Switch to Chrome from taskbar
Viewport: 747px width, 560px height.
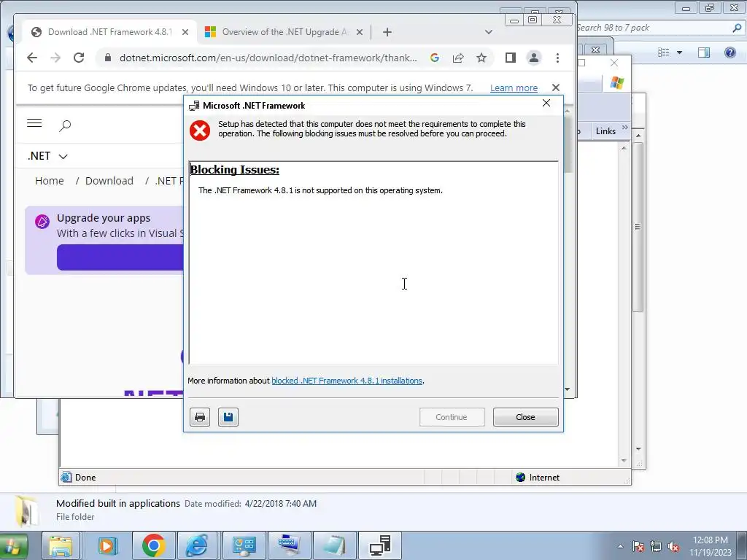click(x=153, y=545)
